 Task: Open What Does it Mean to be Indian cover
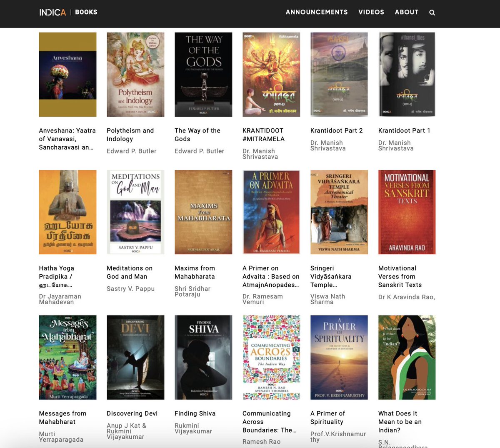tap(407, 358)
